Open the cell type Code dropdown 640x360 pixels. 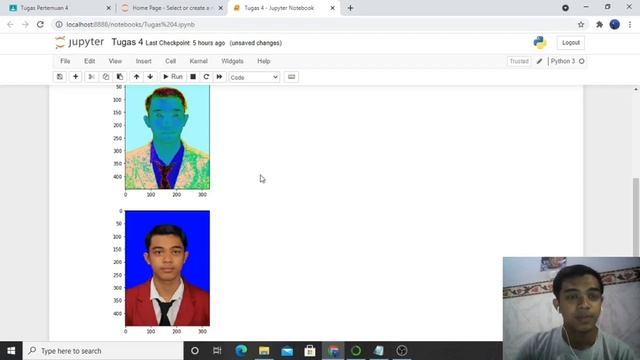[x=254, y=77]
